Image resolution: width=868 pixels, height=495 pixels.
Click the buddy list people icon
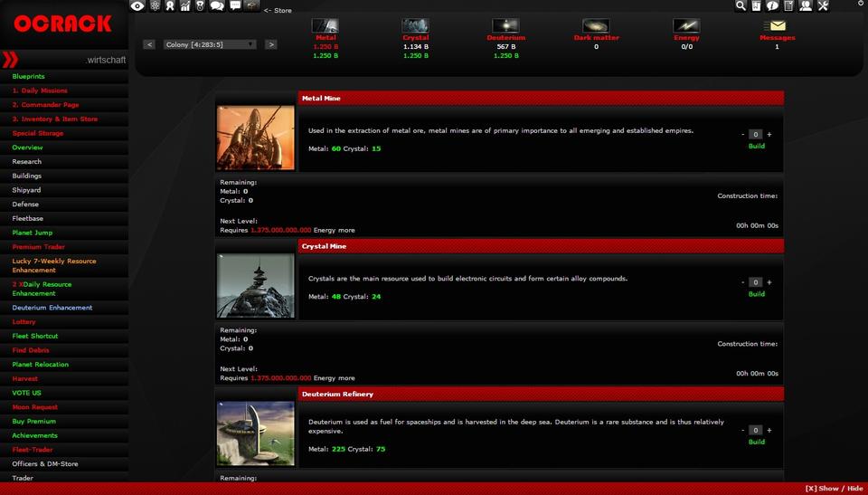[805, 5]
